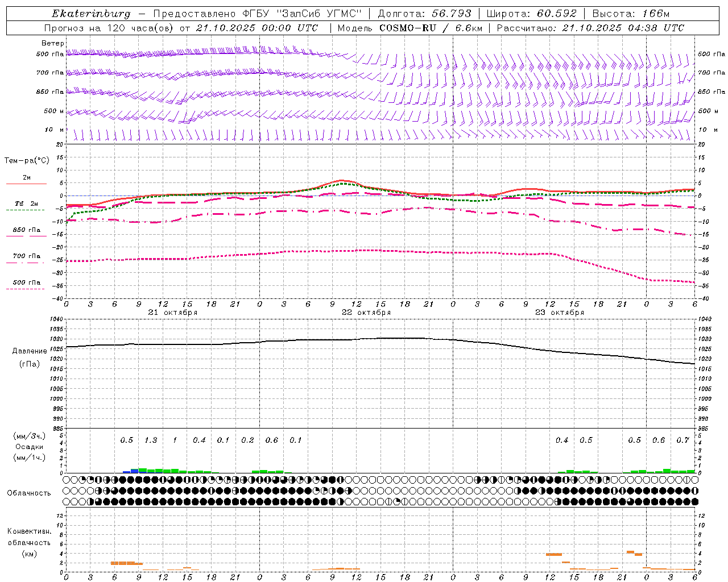Click the 'Конвективн.' convective cloud label
Screen dimensions: 728x582
(x=29, y=531)
